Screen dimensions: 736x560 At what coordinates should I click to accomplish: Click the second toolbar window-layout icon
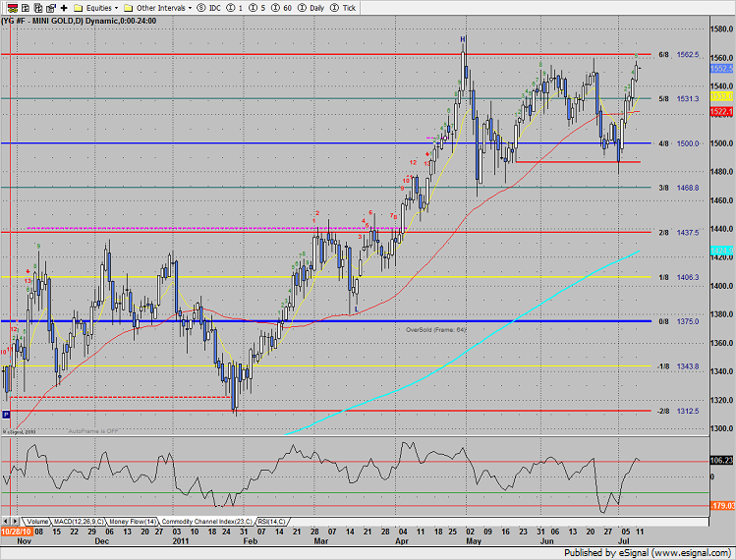click(x=26, y=8)
